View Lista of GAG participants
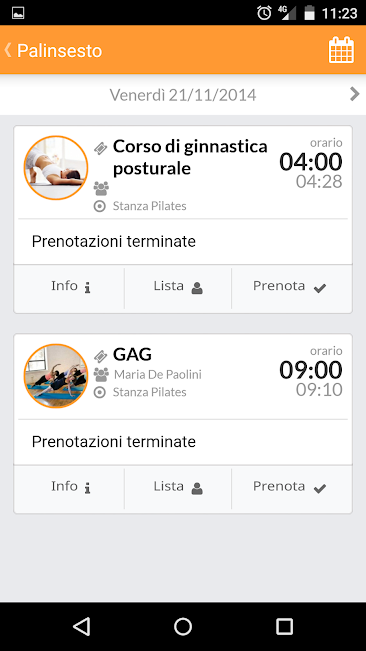The width and height of the screenshot is (366, 651). click(x=178, y=487)
